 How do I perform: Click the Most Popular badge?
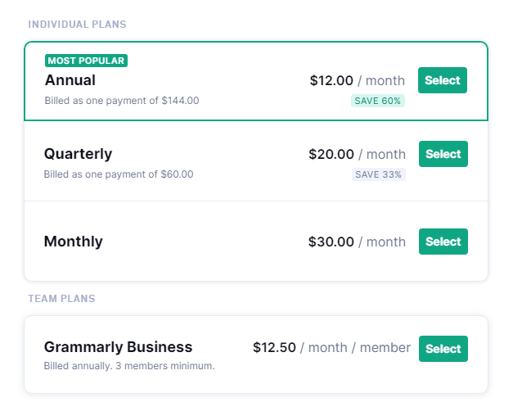86,61
